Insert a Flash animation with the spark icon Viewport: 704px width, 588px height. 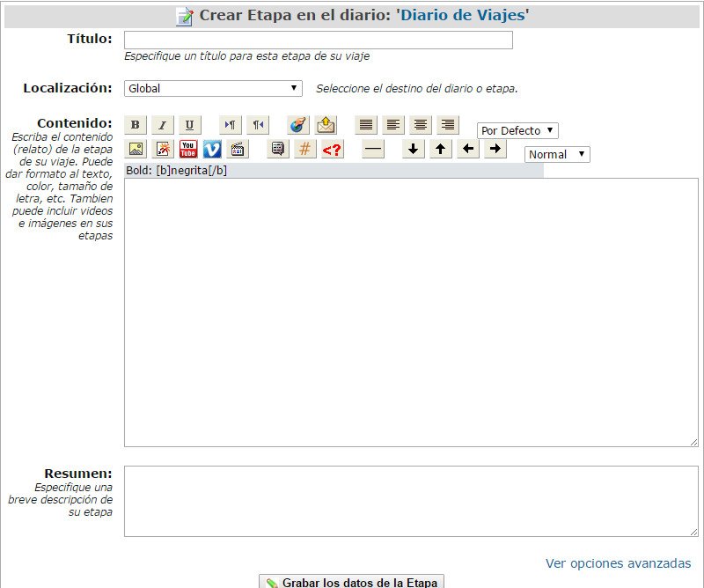(163, 149)
